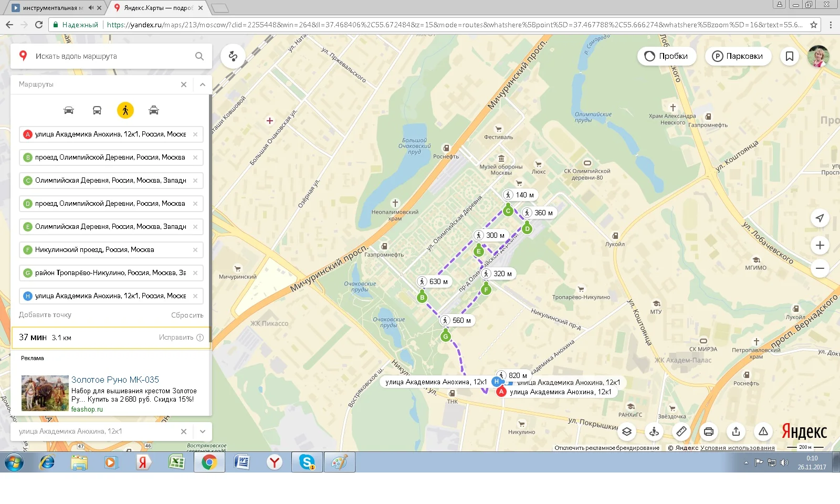
Task: Remove waypoint G район Тропарёво-Никулино
Action: pyautogui.click(x=195, y=273)
